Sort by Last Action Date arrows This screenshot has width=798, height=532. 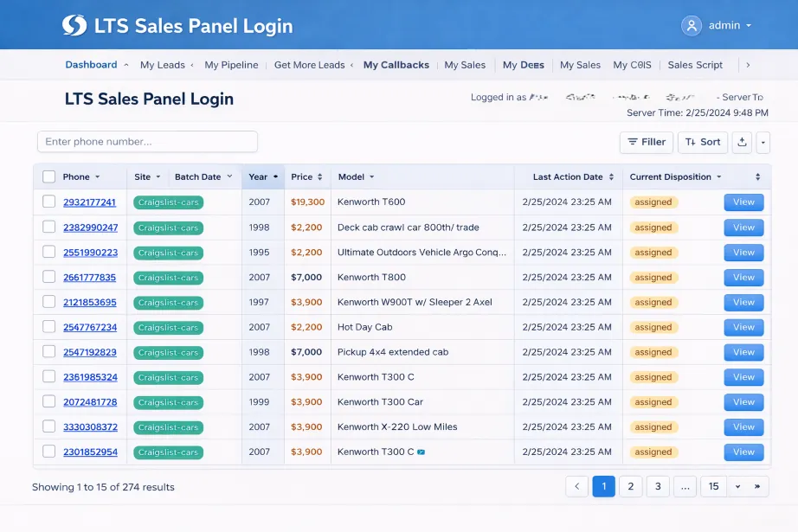(x=611, y=177)
